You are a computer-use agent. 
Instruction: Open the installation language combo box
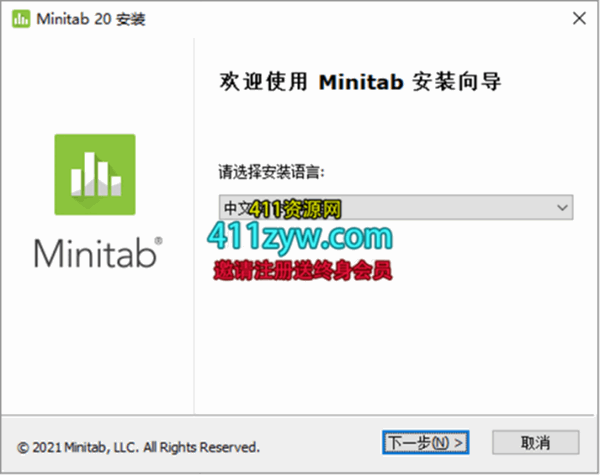pos(396,207)
